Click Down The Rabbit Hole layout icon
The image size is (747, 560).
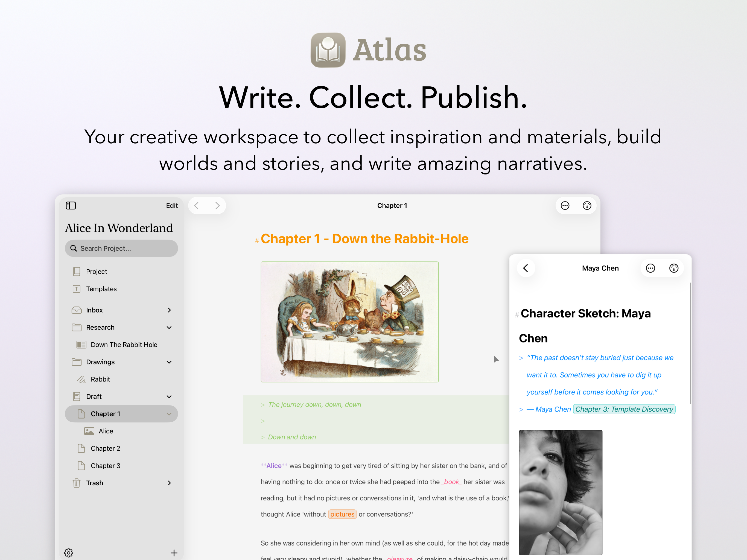(x=81, y=345)
